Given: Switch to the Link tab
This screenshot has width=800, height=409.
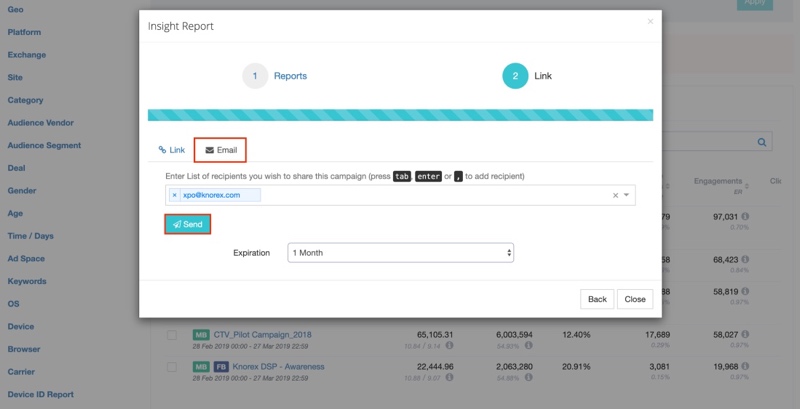Looking at the screenshot, I should click(171, 150).
